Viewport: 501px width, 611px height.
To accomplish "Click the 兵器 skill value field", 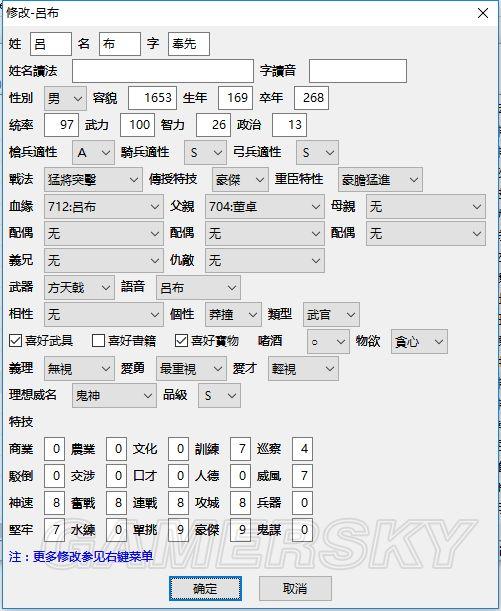I will tap(302, 503).
